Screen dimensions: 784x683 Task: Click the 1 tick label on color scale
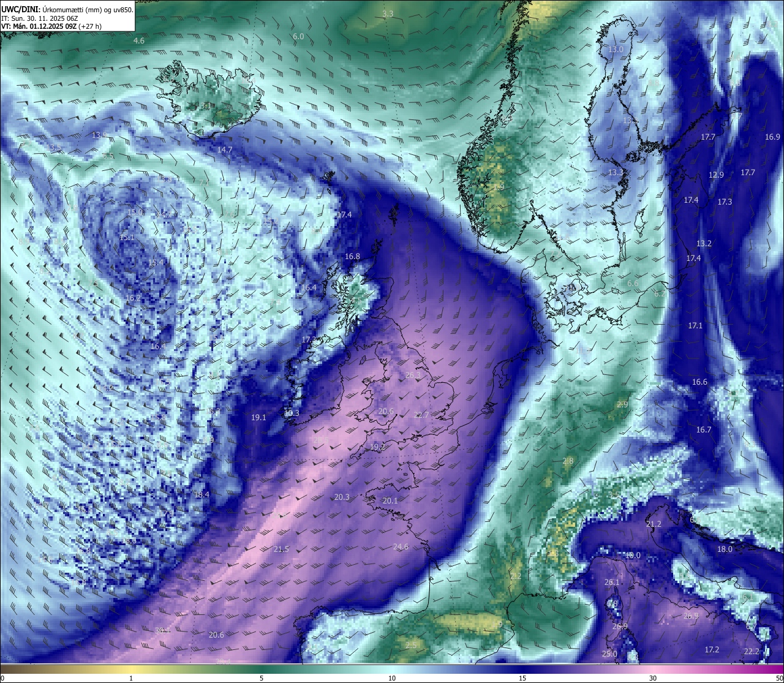(x=131, y=678)
